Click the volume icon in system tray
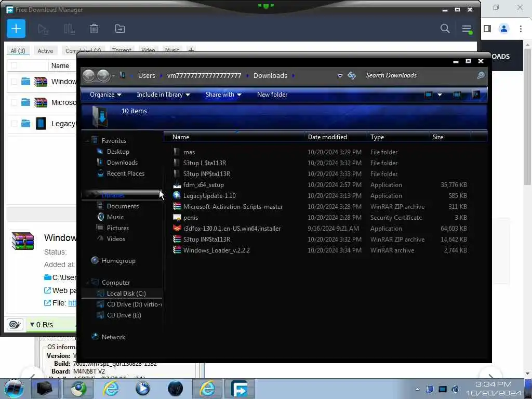The width and height of the screenshot is (532, 399). pyautogui.click(x=455, y=389)
